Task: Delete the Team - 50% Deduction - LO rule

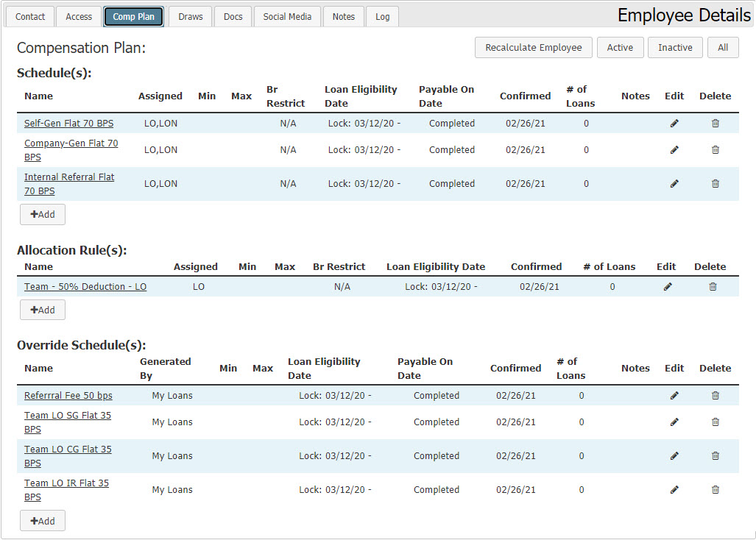Action: click(x=713, y=287)
